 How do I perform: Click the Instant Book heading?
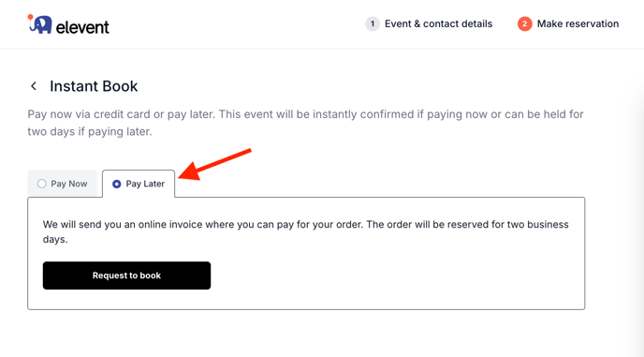94,86
